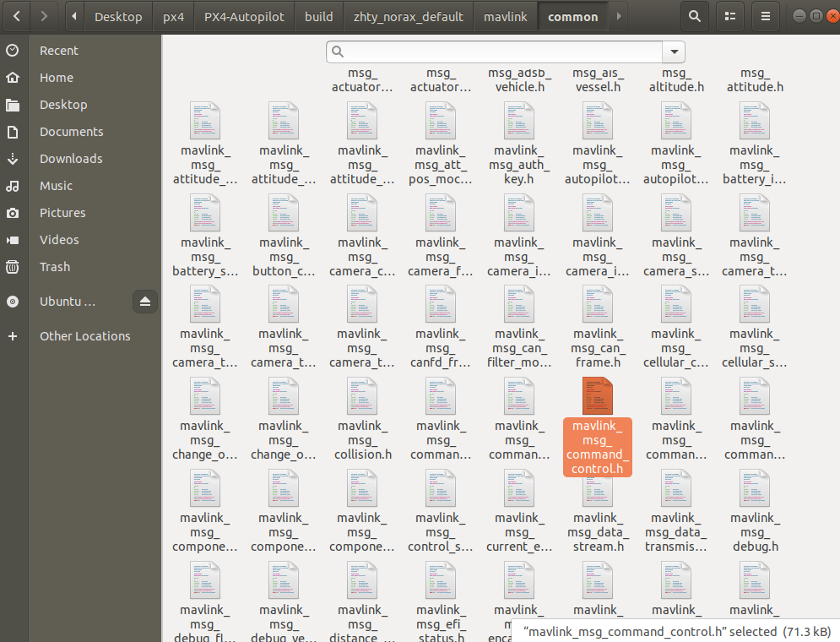Select mavlink_msg_data_transmis... file
This screenshot has height=642, width=840.
pyautogui.click(x=676, y=511)
